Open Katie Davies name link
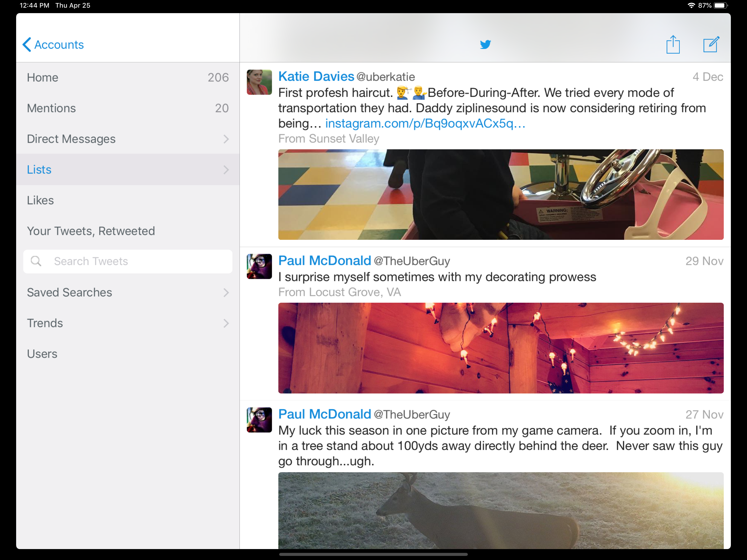The height and width of the screenshot is (560, 747). click(x=316, y=77)
